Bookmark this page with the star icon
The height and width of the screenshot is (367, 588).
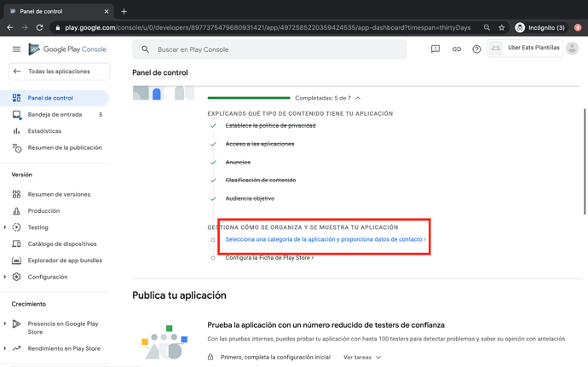[502, 27]
